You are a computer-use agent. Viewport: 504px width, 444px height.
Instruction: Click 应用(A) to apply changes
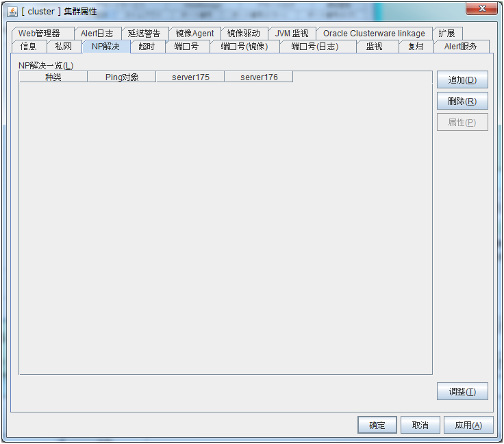coord(468,425)
